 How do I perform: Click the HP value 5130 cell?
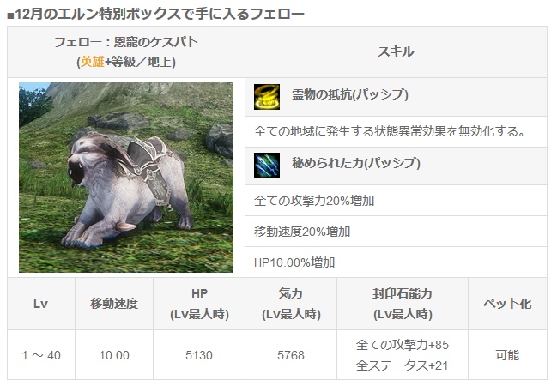pos(199,355)
